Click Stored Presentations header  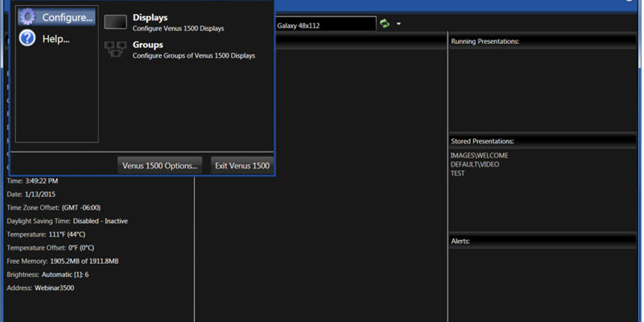coord(542,141)
